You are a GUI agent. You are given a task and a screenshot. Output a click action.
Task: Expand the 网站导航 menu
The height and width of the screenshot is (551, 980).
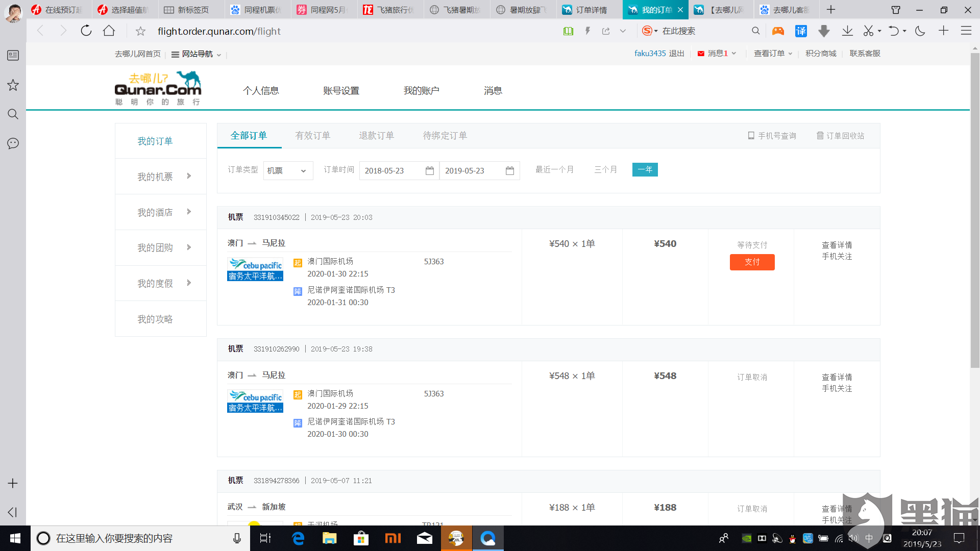click(199, 54)
